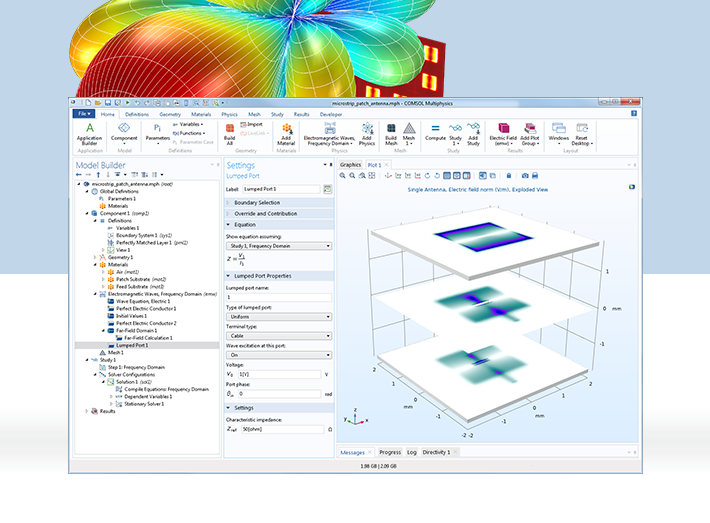The height and width of the screenshot is (523, 710).
Task: Open the Progress tab
Action: [390, 452]
